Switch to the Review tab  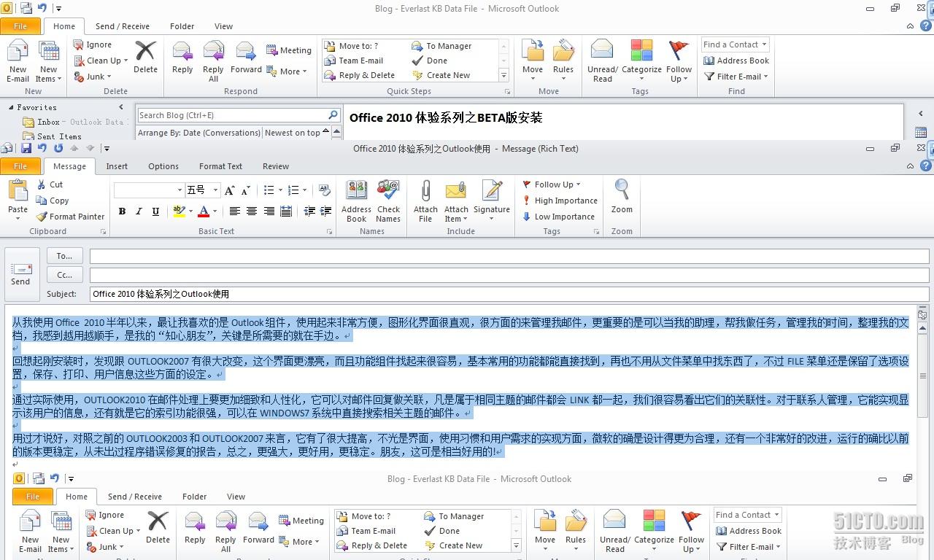click(x=276, y=166)
